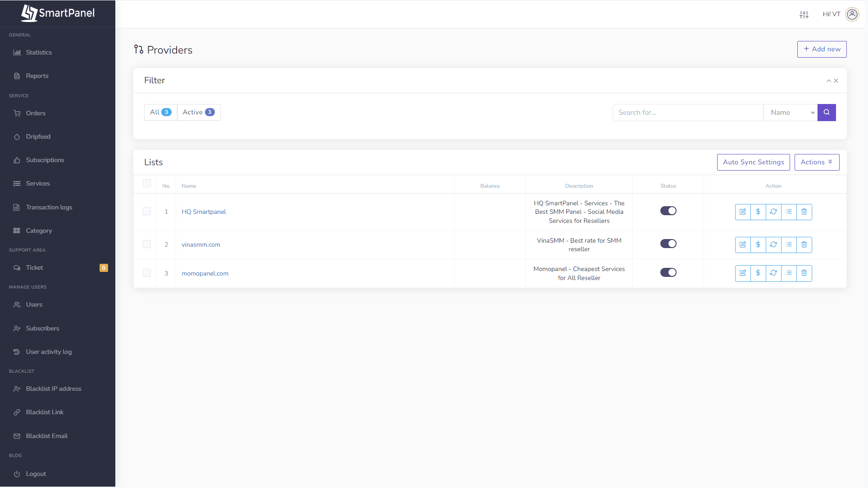Click services list icon for HQ Smartpanel
The image size is (868, 488).
point(789,212)
